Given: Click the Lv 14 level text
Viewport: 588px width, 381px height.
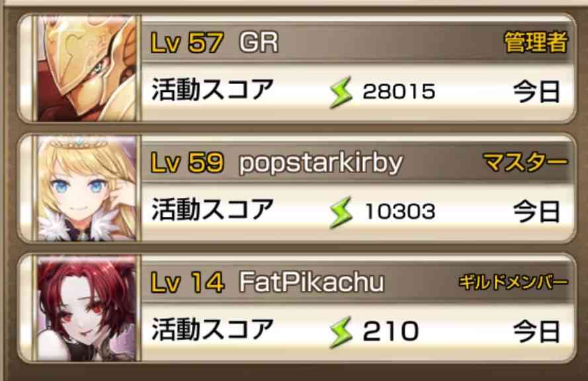Looking at the screenshot, I should coord(187,282).
